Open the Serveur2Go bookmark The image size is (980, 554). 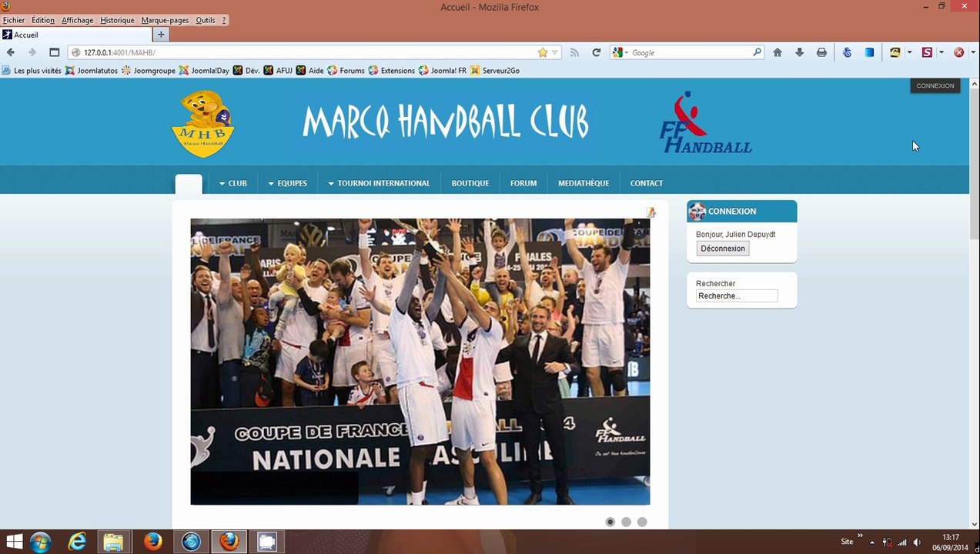click(x=495, y=70)
